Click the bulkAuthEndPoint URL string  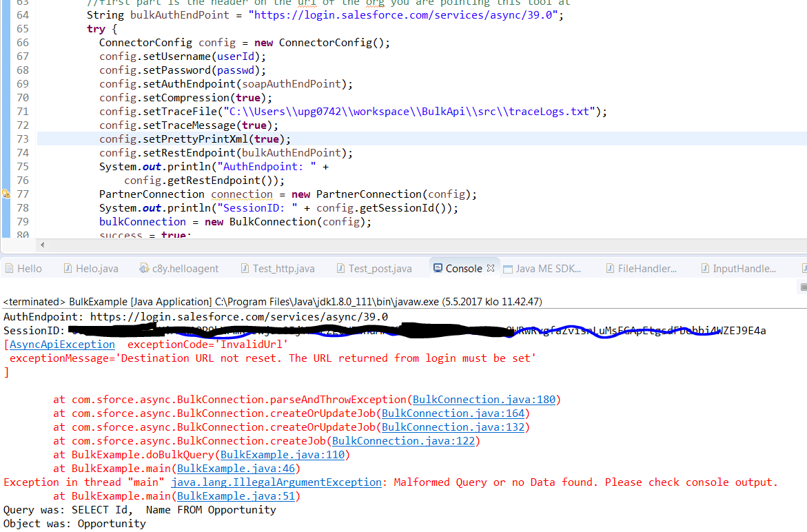(x=403, y=15)
